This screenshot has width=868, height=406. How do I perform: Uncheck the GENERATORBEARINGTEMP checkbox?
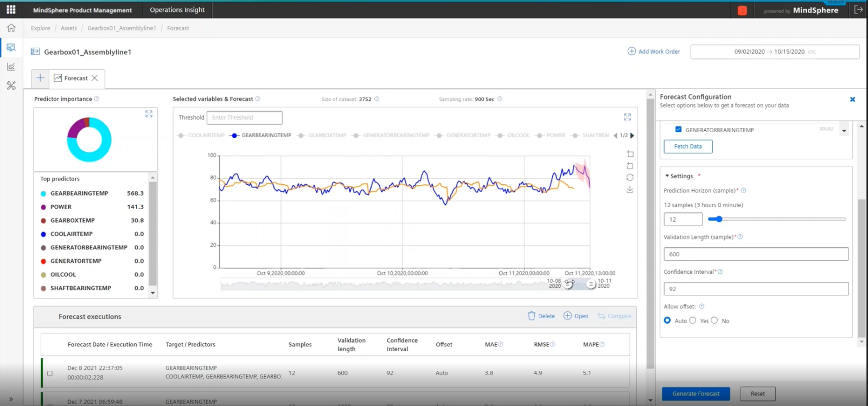(x=678, y=130)
